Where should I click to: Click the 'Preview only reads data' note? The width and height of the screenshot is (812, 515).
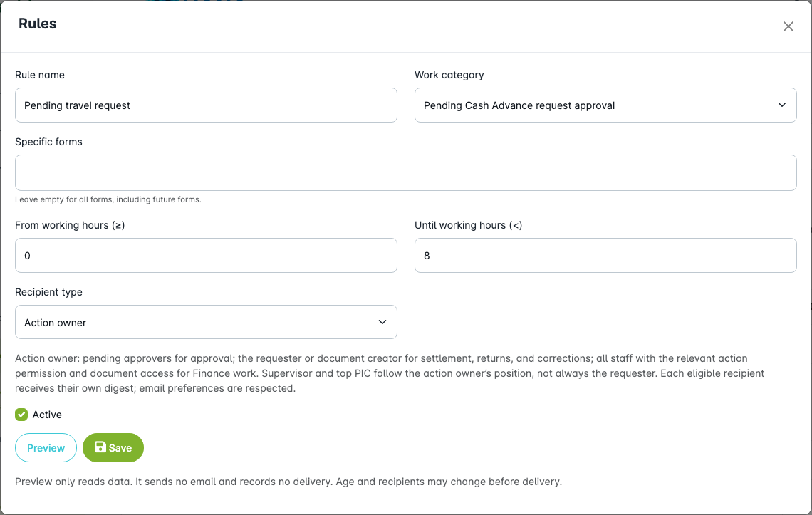click(288, 482)
